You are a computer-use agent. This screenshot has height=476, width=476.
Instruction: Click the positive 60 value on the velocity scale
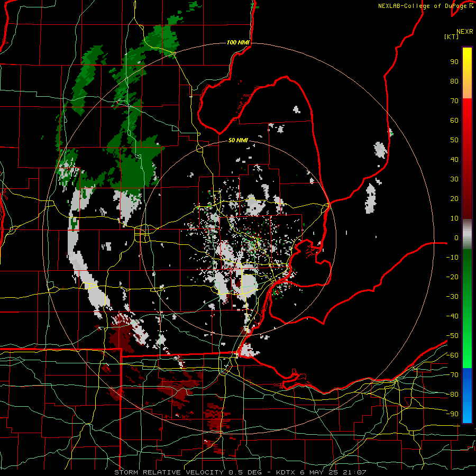click(x=454, y=120)
